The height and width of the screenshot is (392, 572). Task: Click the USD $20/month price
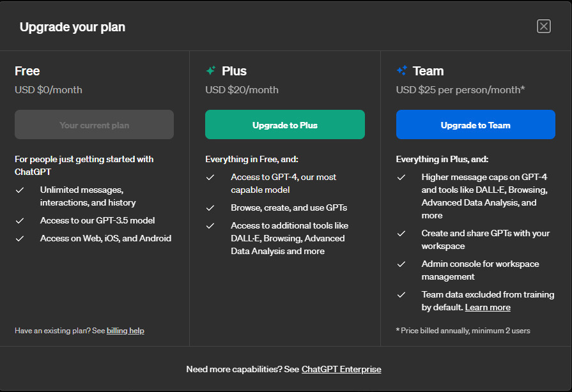click(242, 90)
